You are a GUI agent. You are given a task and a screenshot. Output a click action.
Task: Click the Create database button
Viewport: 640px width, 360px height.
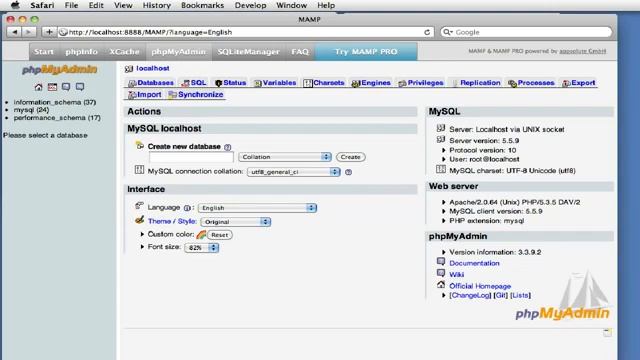tap(351, 157)
